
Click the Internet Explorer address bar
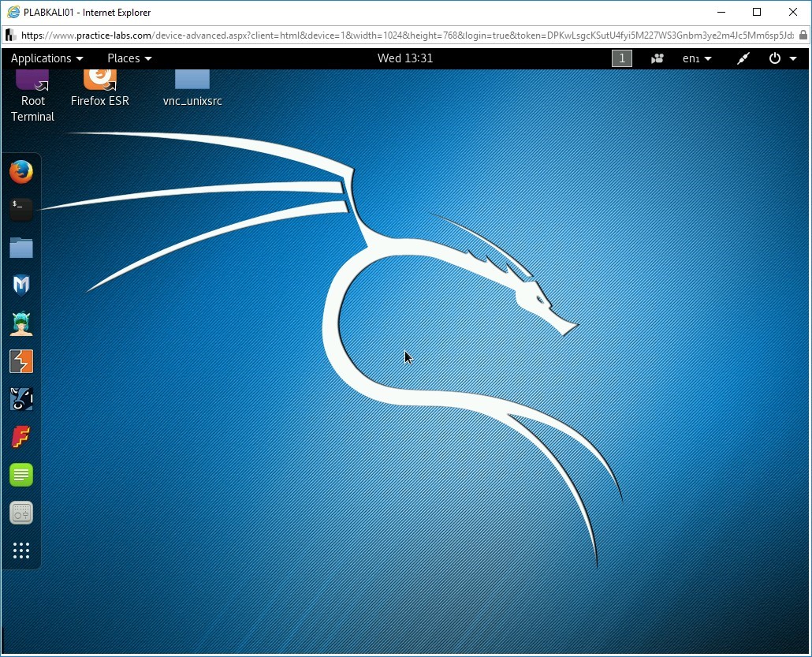tap(407, 35)
